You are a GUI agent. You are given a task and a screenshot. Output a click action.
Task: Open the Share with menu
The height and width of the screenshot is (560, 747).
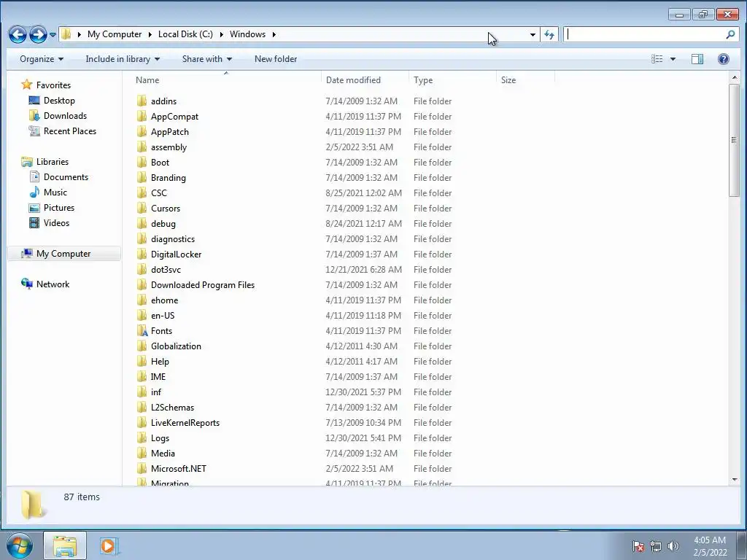tap(206, 59)
